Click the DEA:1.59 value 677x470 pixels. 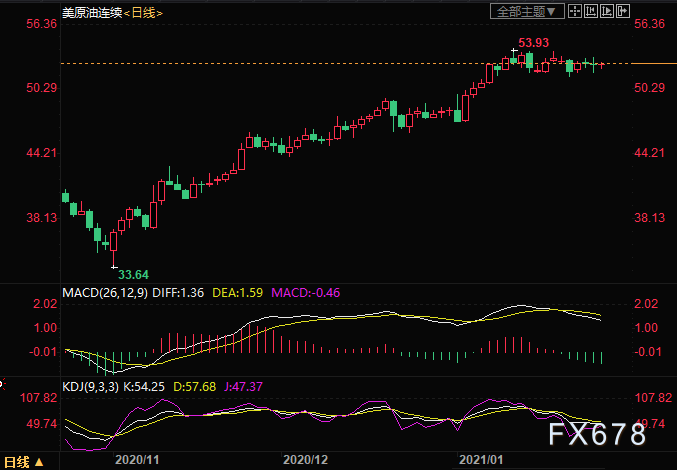tap(237, 293)
